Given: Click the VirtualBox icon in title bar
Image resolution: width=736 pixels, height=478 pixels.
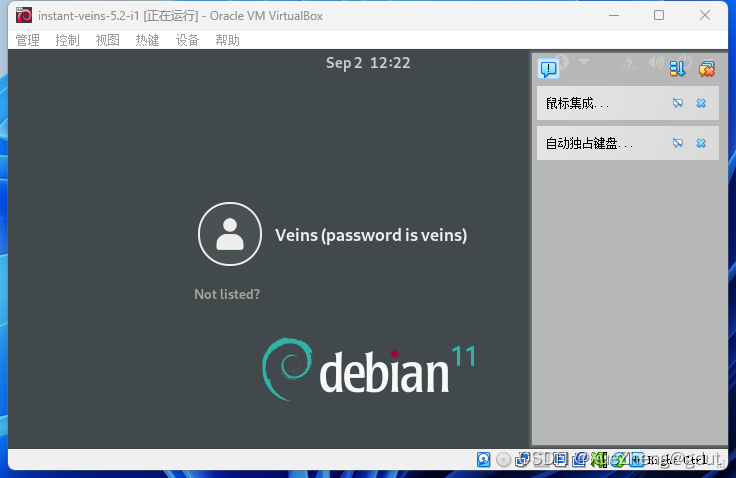Looking at the screenshot, I should (x=23, y=15).
